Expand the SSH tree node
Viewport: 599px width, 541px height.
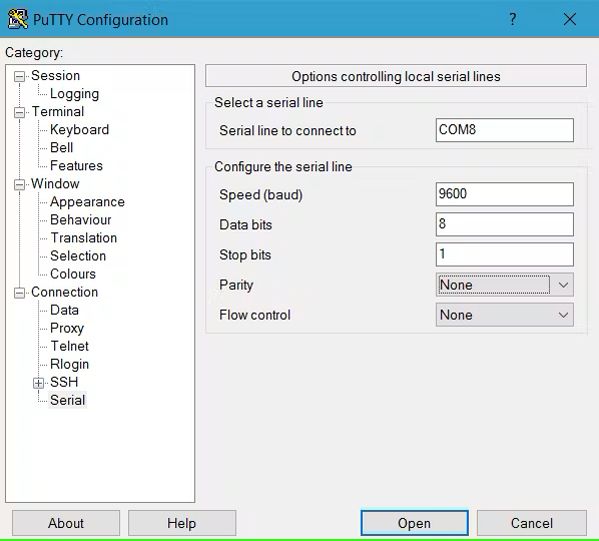click(38, 383)
